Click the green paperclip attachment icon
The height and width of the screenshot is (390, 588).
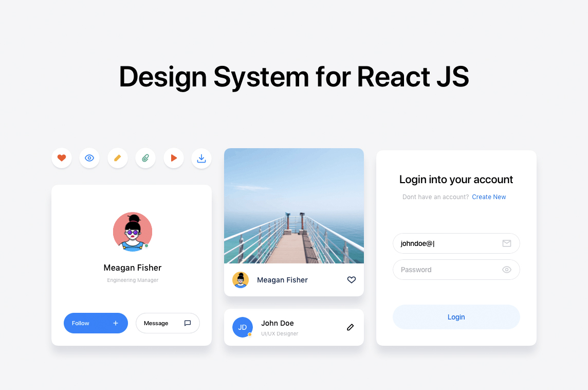point(145,158)
